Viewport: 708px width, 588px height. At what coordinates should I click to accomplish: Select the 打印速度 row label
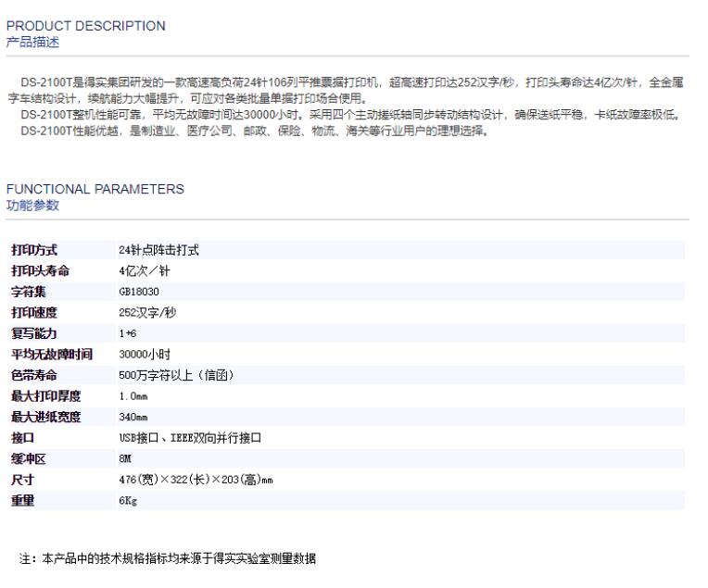click(33, 312)
